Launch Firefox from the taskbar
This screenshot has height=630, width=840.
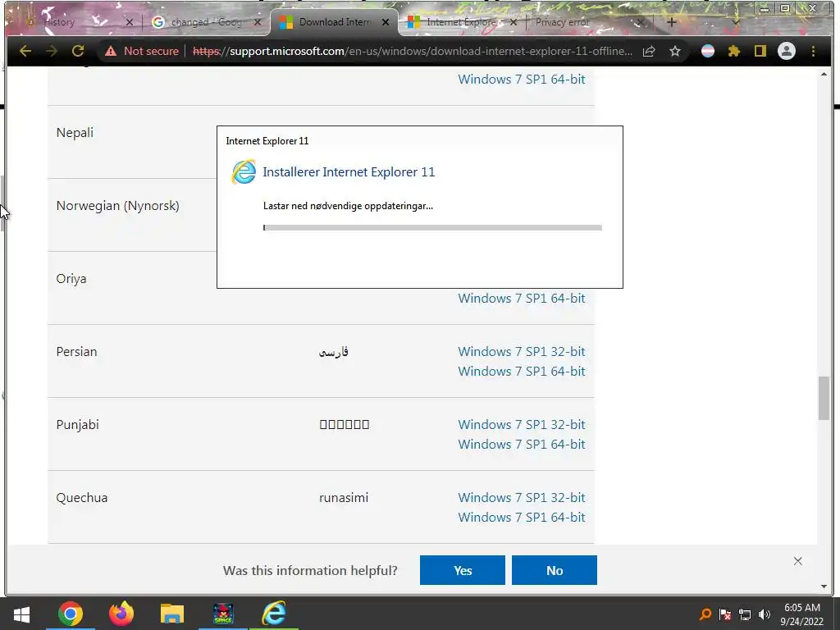(121, 614)
